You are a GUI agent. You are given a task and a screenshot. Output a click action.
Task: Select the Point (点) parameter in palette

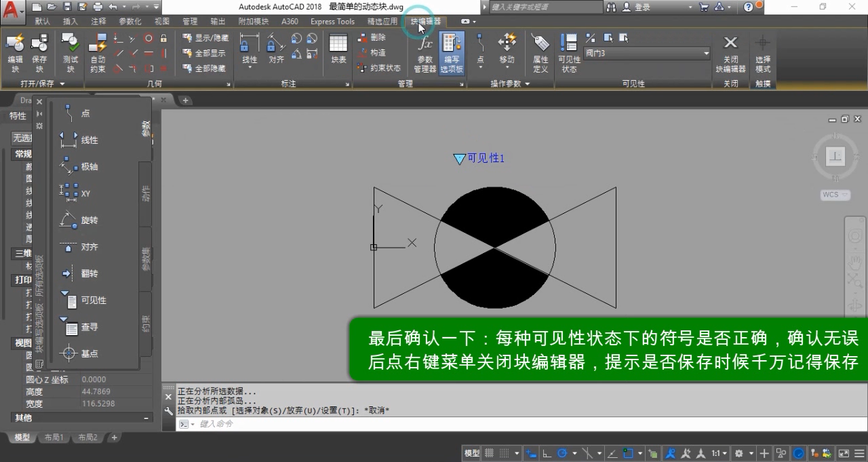[77, 113]
